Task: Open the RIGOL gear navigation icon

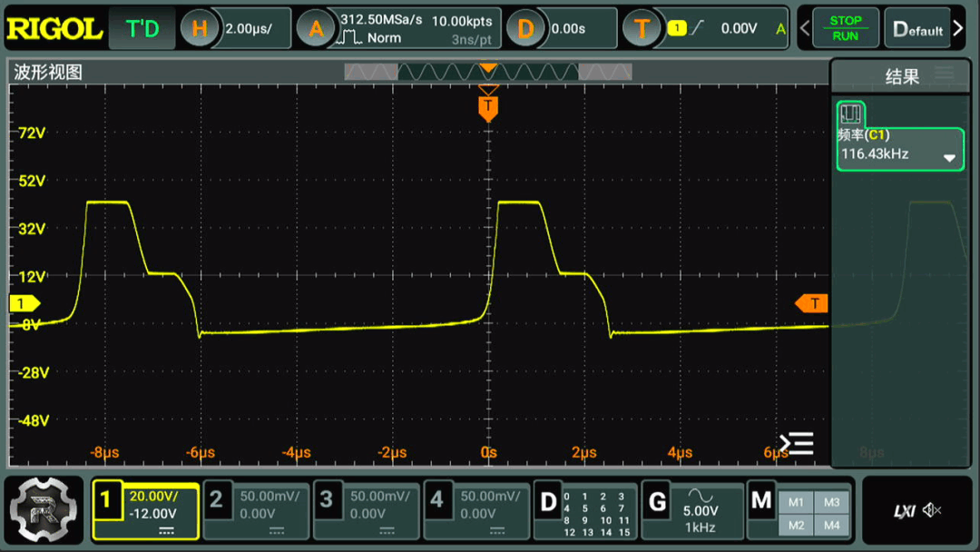Action: 44,509
